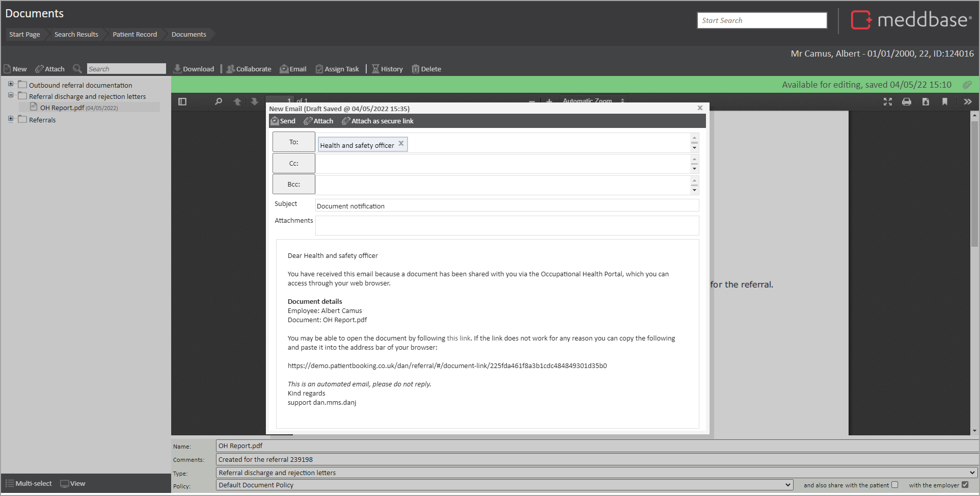
Task: Open the Policy dropdown
Action: [x=787, y=485]
